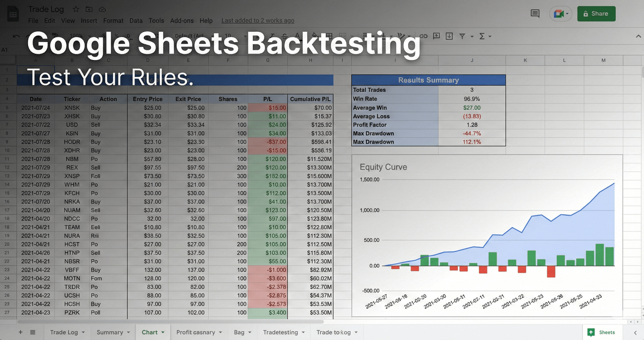Click the Cumulative P/L header cell
The height and width of the screenshot is (340, 644).
click(x=310, y=99)
